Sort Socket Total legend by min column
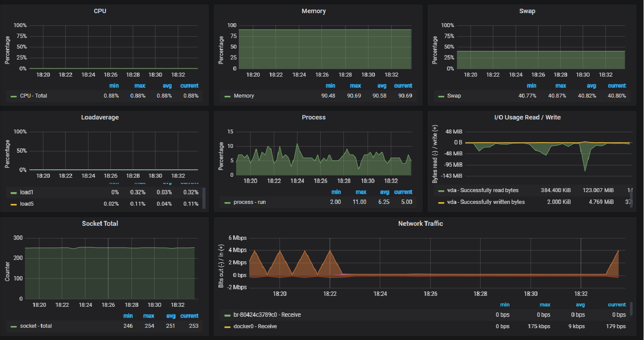The image size is (644, 340). tap(128, 315)
